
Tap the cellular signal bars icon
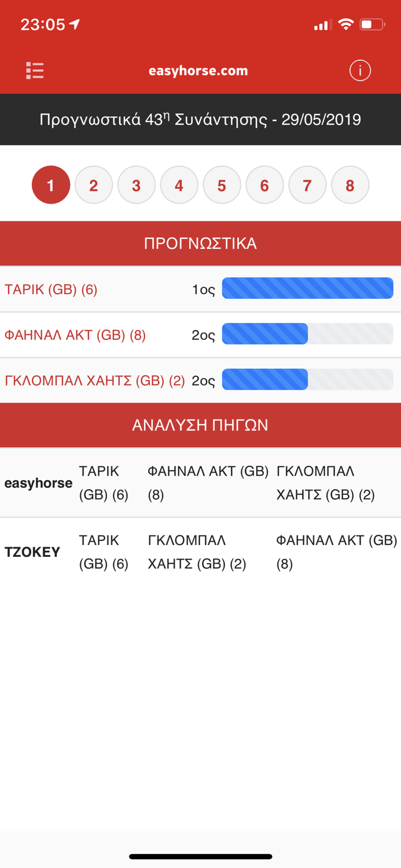(322, 25)
